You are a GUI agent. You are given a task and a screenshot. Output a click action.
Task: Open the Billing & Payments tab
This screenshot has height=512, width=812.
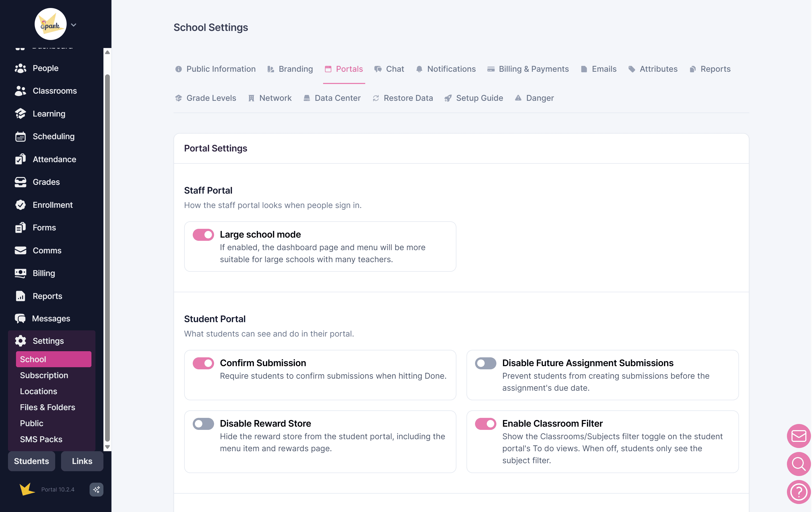pyautogui.click(x=528, y=69)
